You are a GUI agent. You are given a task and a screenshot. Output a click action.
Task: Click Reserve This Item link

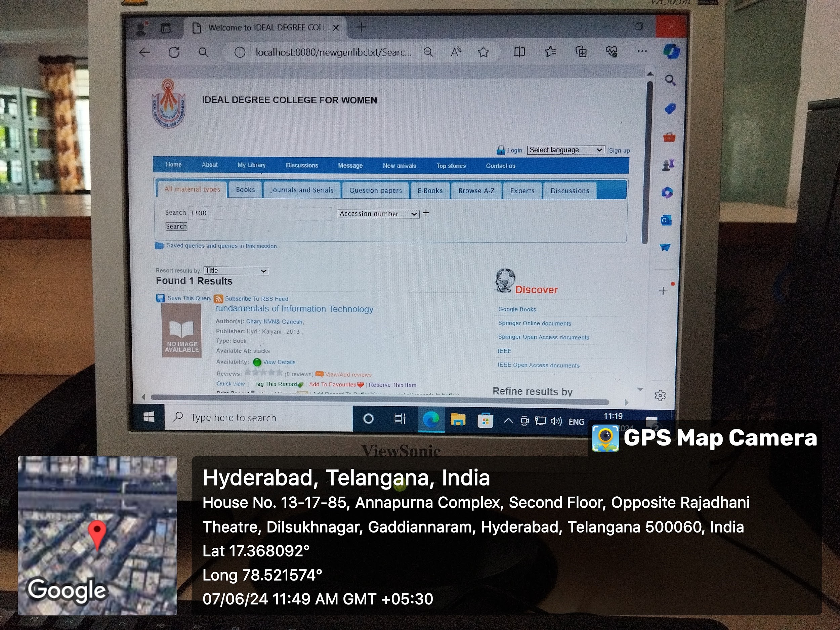pyautogui.click(x=393, y=385)
